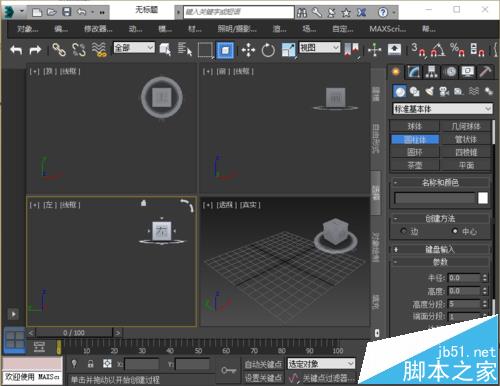Click the Redo arrow in main toolbar

click(x=35, y=50)
